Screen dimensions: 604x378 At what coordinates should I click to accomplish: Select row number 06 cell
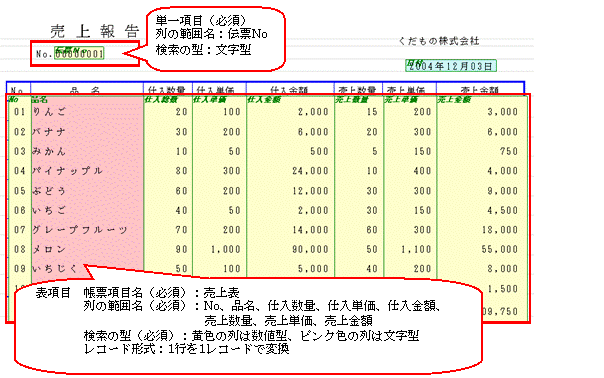[20, 210]
